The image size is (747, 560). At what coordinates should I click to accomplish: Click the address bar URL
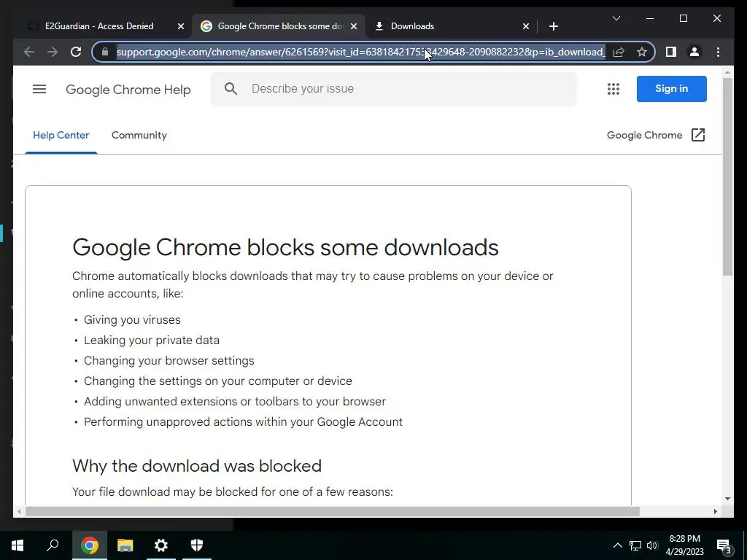pos(360,52)
